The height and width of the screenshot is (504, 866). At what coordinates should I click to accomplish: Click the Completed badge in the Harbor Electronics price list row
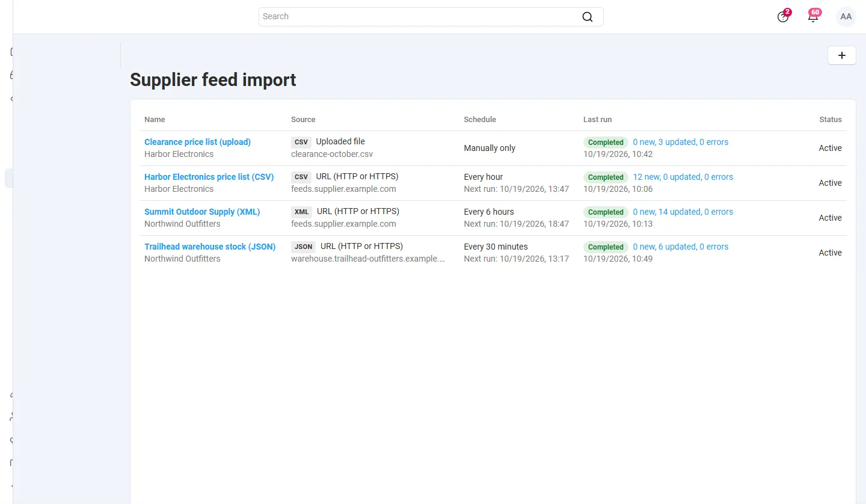[606, 177]
